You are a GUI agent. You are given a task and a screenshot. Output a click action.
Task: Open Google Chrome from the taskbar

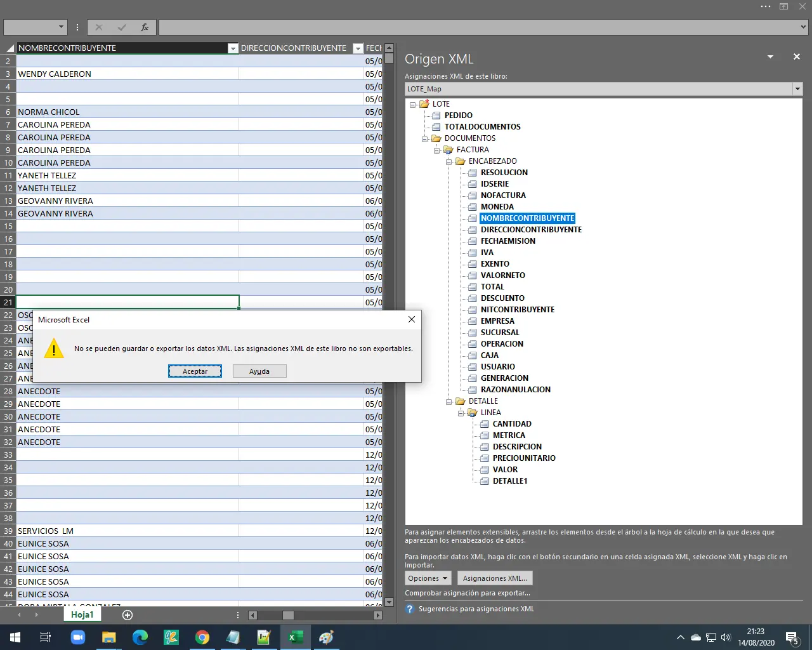coord(202,637)
